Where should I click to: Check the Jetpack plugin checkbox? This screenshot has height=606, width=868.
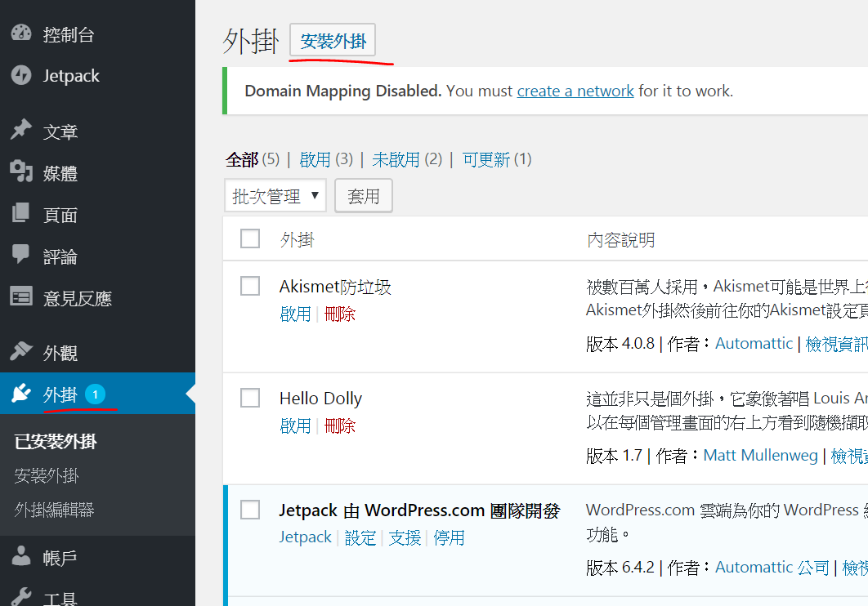250,510
